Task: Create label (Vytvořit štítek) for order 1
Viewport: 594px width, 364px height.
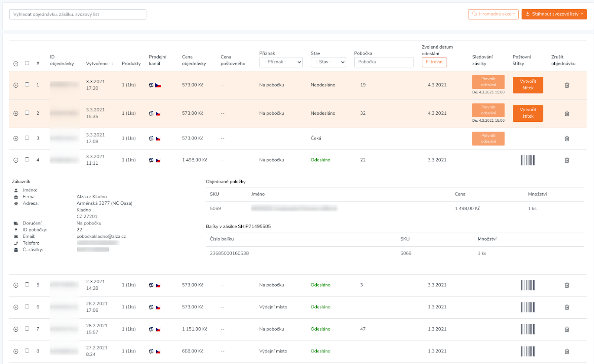Action: tap(528, 85)
